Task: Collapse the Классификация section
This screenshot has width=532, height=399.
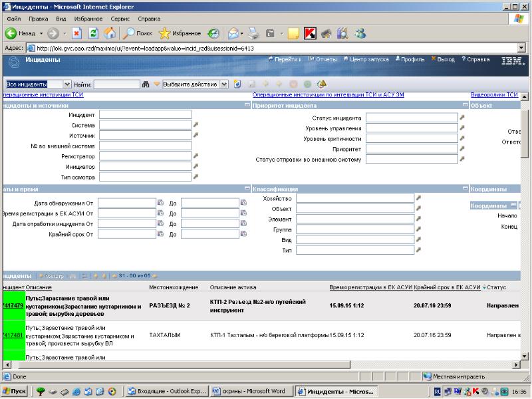Action: click(x=465, y=188)
